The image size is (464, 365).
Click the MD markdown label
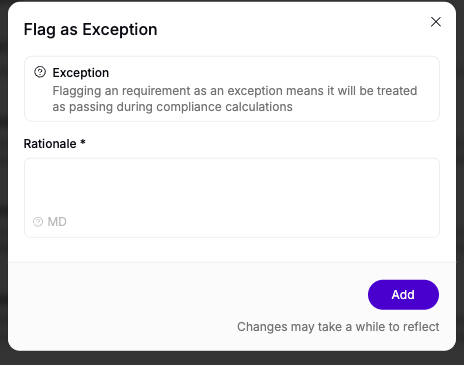click(x=57, y=222)
